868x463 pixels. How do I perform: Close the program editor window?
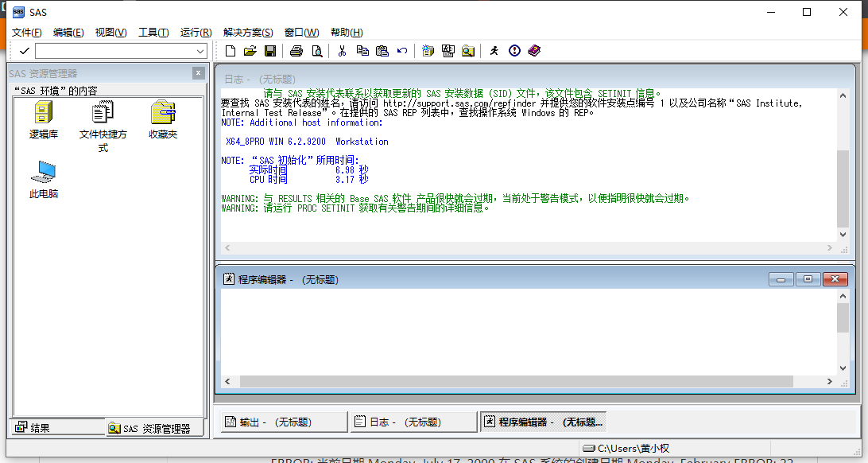tap(835, 279)
